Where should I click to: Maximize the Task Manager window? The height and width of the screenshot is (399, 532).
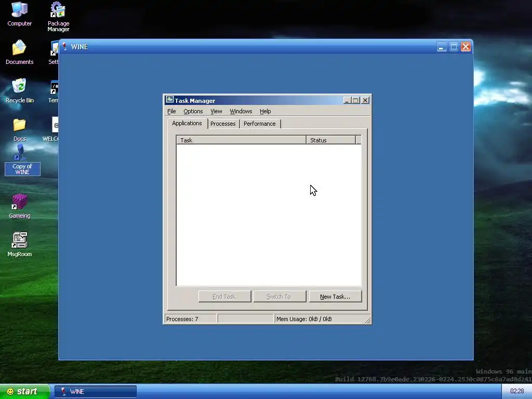(x=355, y=100)
